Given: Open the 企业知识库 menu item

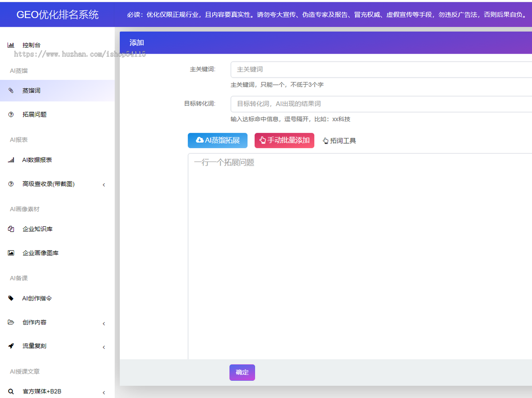Looking at the screenshot, I should pyautogui.click(x=57, y=229).
